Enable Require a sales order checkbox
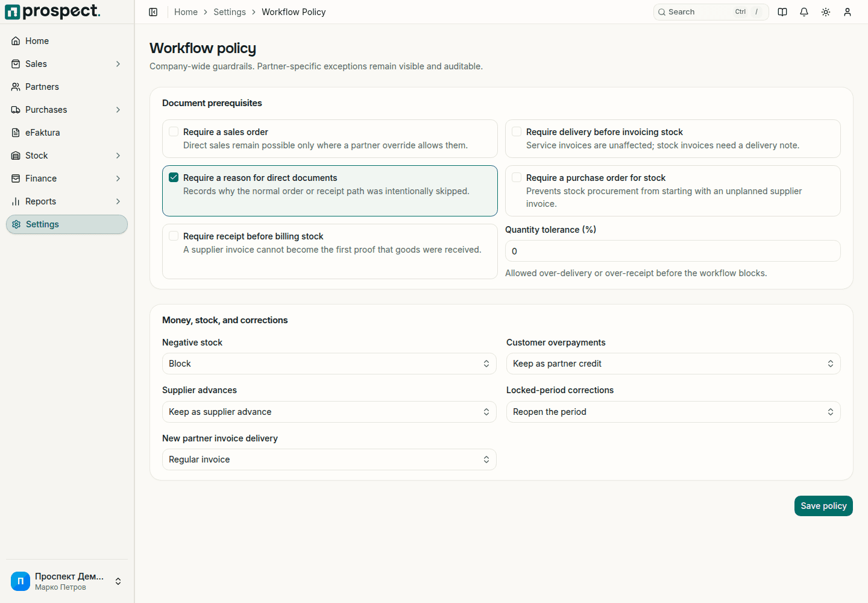This screenshot has width=868, height=603. click(174, 131)
